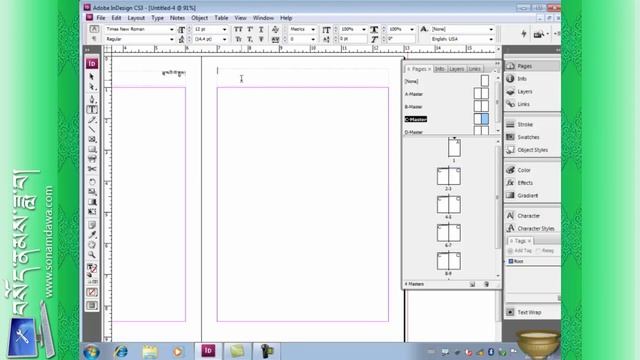Open the English: USA language dropdown
The height and width of the screenshot is (360, 640).
pyautogui.click(x=491, y=39)
